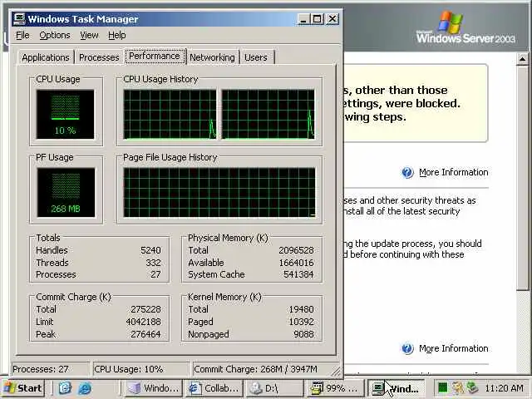Click status bar CPU Usage: 10% entry
Viewport: 532px width, 399px height.
[140, 369]
